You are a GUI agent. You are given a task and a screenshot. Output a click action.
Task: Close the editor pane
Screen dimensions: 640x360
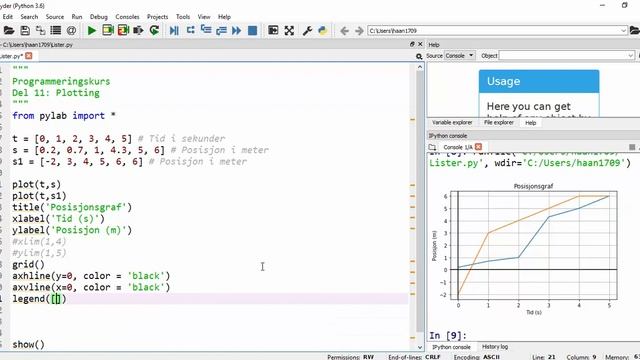coord(420,44)
